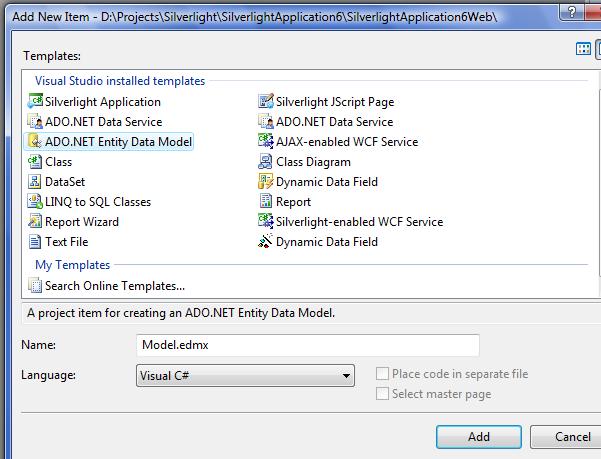Viewport: 601px width, 459px height.
Task: Pick the LINQ to SQL Classes icon
Action: pos(36,202)
